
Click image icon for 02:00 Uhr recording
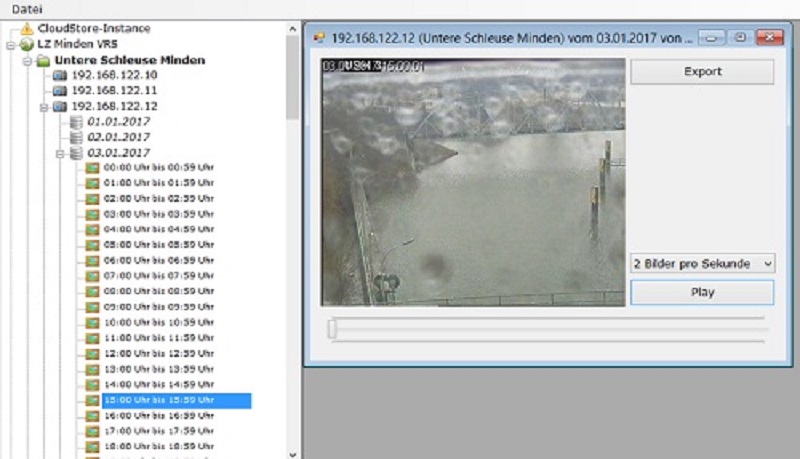pos(92,199)
